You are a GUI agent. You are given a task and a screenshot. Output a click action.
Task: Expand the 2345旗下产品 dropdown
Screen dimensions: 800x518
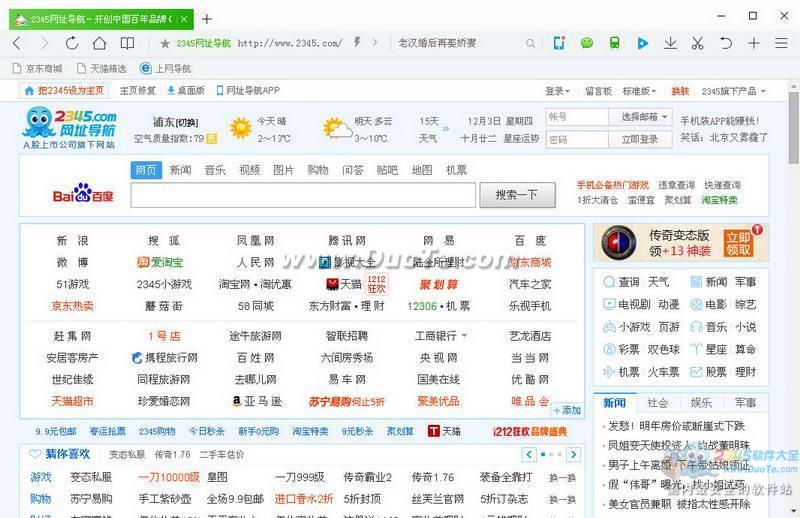pyautogui.click(x=733, y=91)
